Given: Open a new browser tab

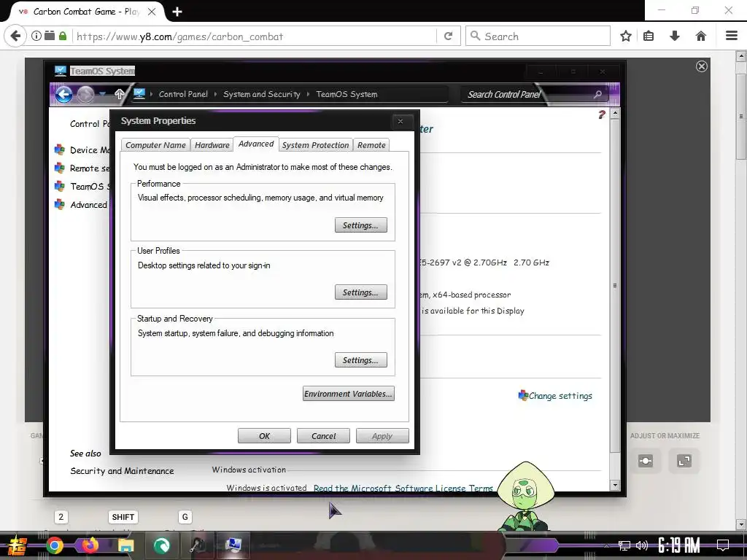Looking at the screenshot, I should tap(177, 12).
